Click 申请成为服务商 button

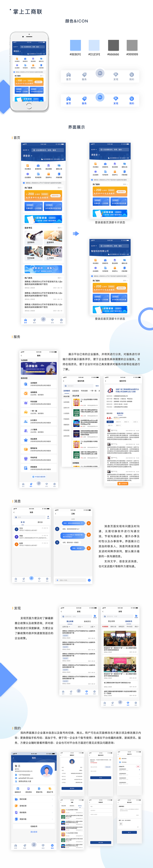coord(39,477)
